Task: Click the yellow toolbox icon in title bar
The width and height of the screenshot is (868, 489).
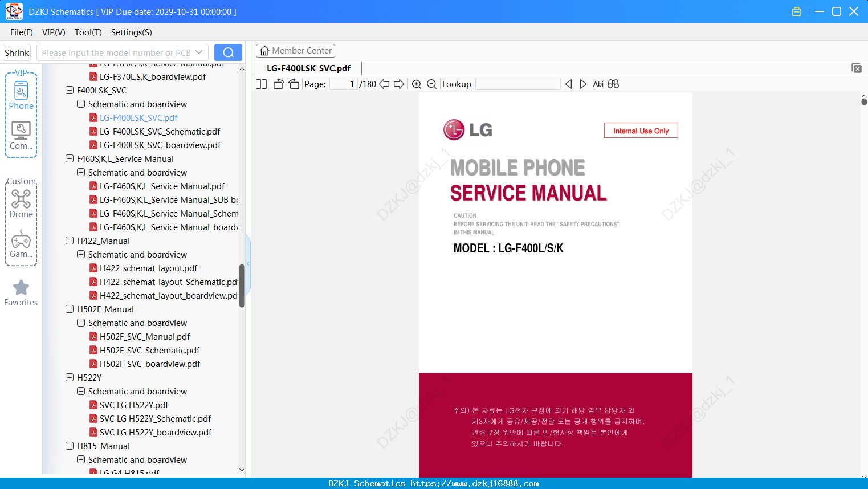Action: tap(797, 11)
